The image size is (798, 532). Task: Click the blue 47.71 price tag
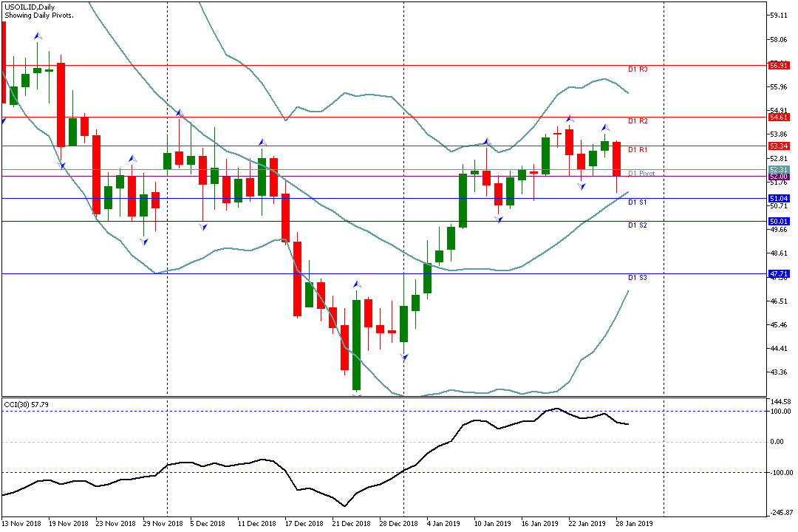point(778,273)
